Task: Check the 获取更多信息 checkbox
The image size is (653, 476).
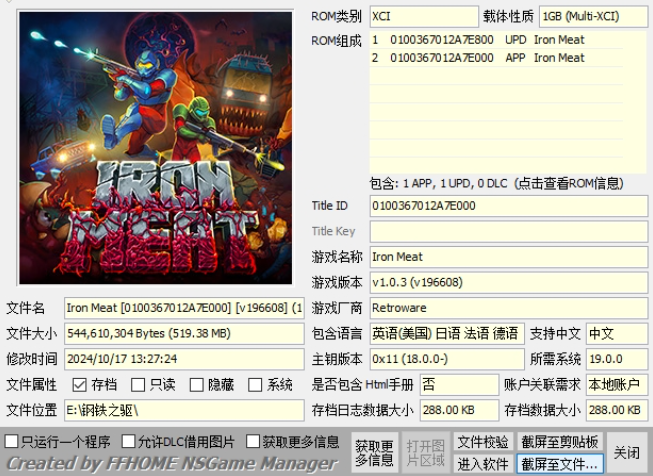Action: click(254, 441)
